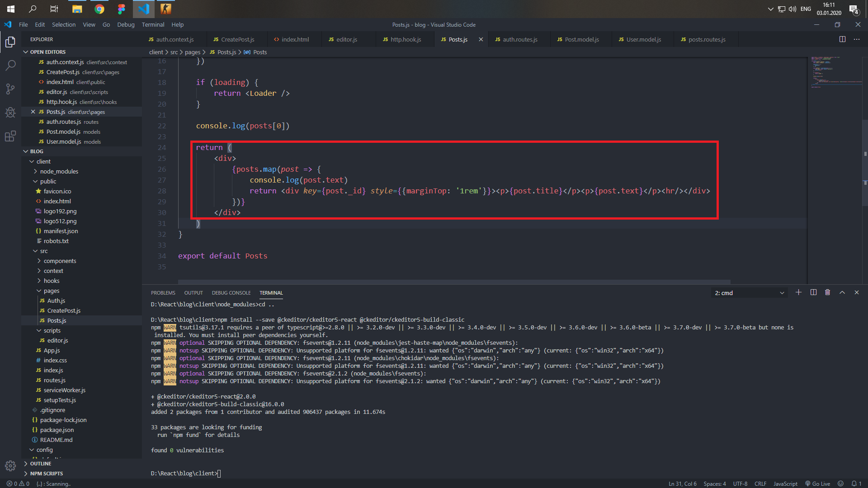This screenshot has width=868, height=488.
Task: Open the Search view in activity bar
Action: 10,66
